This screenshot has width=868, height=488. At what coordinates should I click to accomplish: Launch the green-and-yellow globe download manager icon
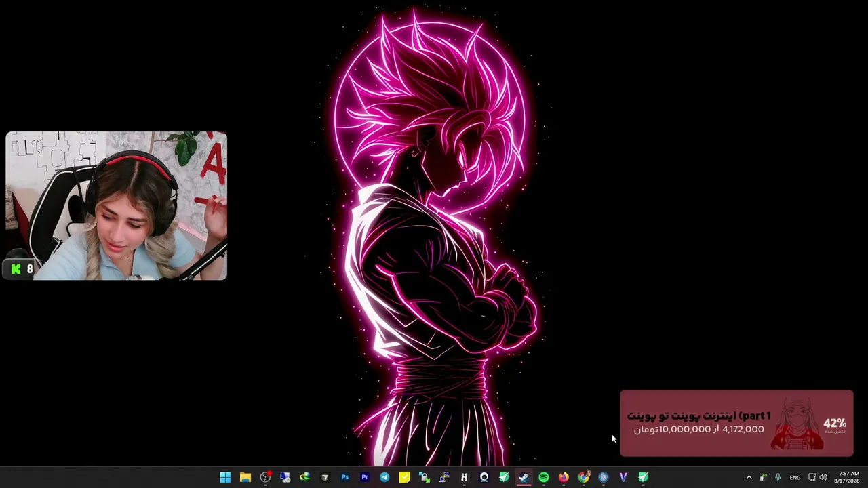[x=305, y=477]
